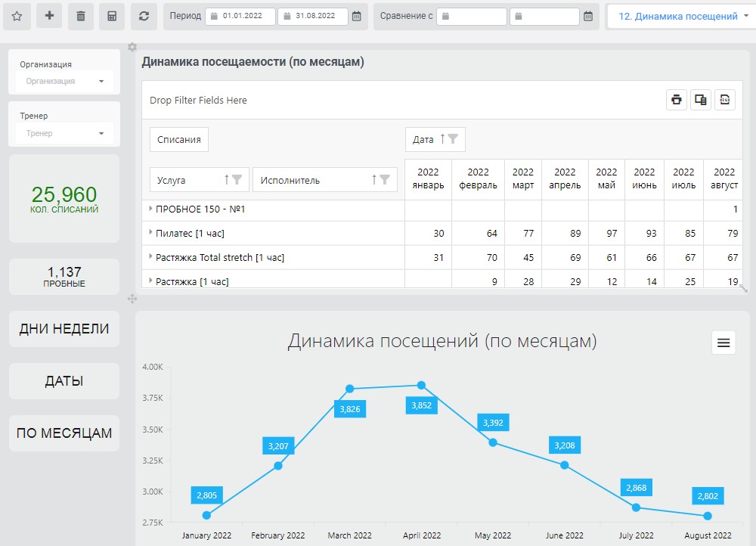Click the calculator icon in toolbar
The image size is (756, 546).
(x=112, y=17)
